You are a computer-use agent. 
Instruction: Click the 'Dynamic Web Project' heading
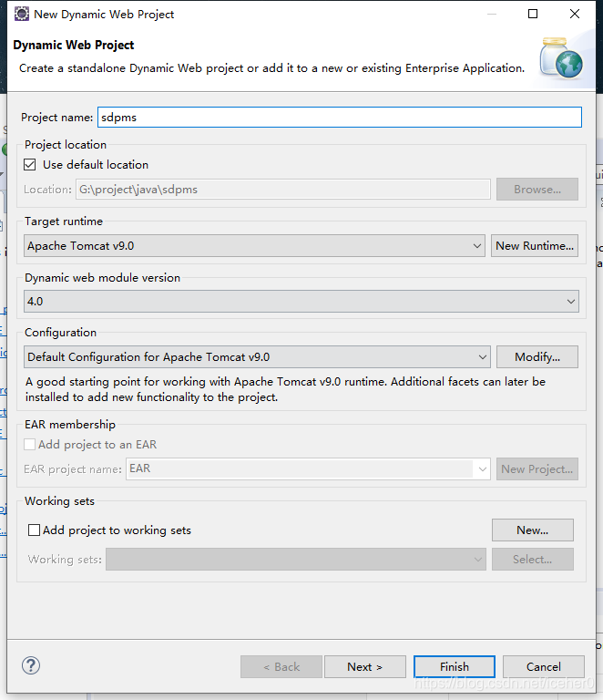74,45
